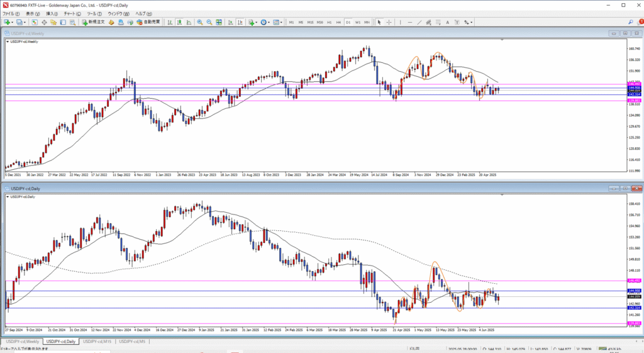Draw a horizontal line tool
Image resolution: width=644 pixels, height=353 pixels.
click(409, 22)
